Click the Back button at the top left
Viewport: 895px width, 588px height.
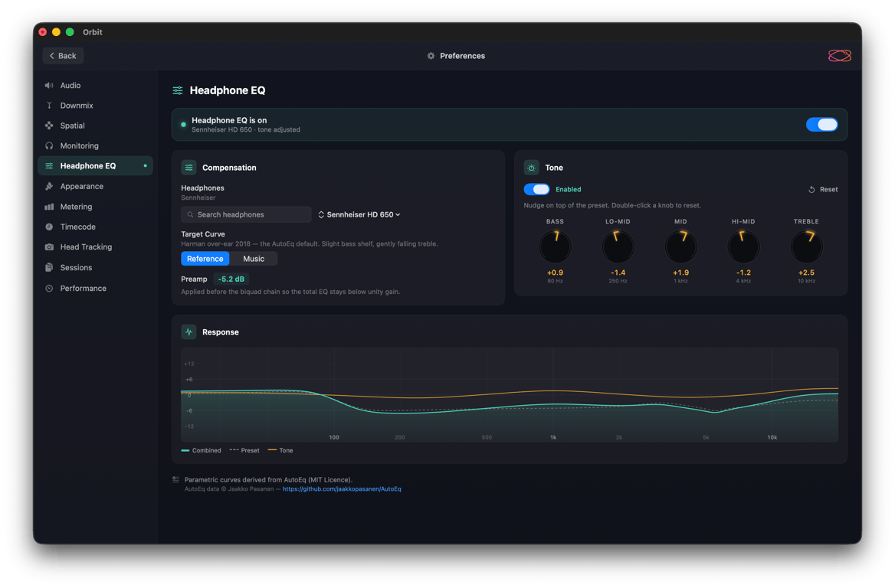coord(62,55)
